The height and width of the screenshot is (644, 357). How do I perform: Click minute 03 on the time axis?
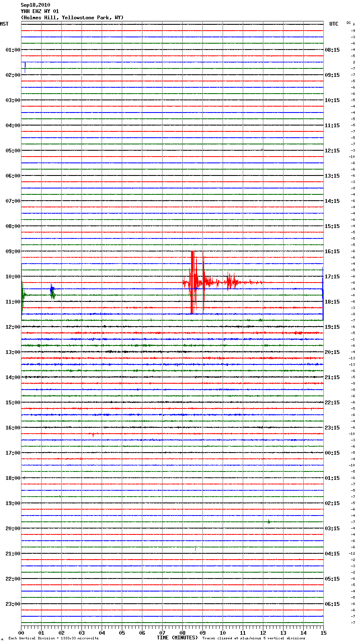click(x=81, y=633)
